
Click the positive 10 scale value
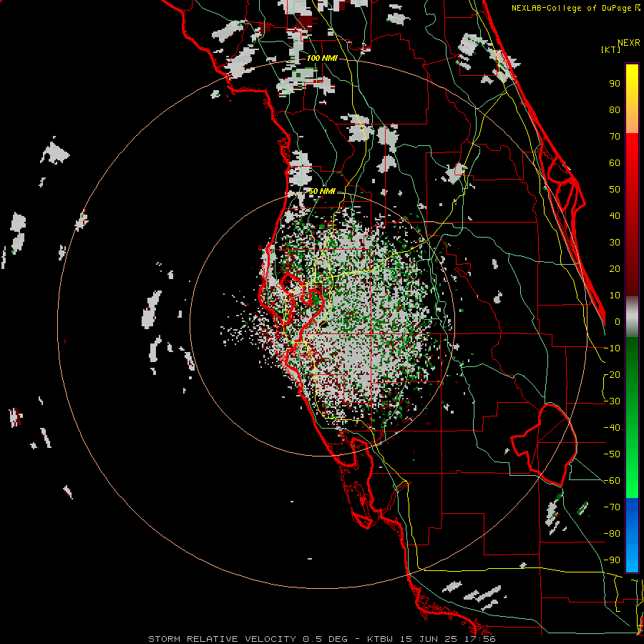[x=615, y=296]
